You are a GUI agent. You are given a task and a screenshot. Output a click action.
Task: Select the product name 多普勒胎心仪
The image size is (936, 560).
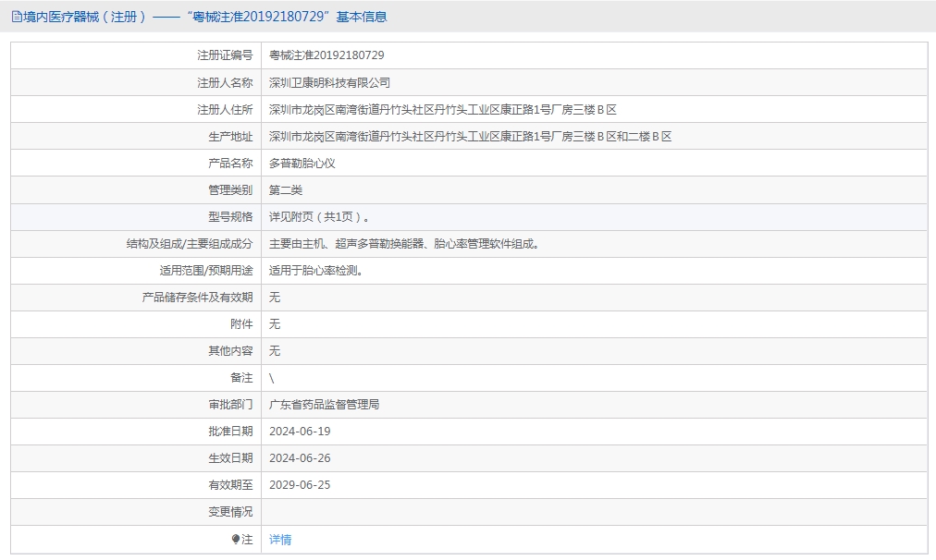pos(302,163)
